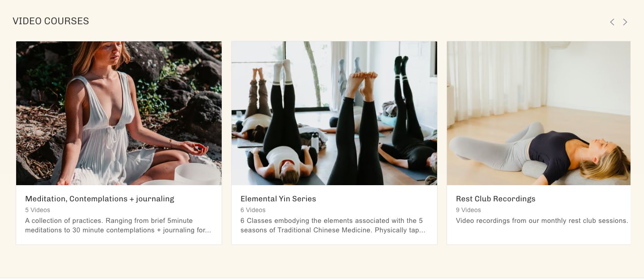
Task: Click the next arrow in Video Courses carousel
Action: click(625, 22)
